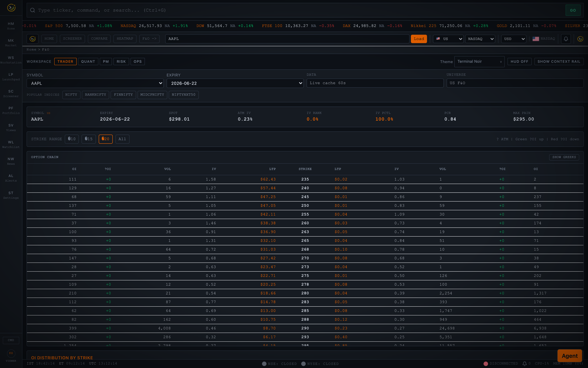Screen dimensions: 588x368
Task: Click the CMD button in sidebar
Action: click(11, 340)
